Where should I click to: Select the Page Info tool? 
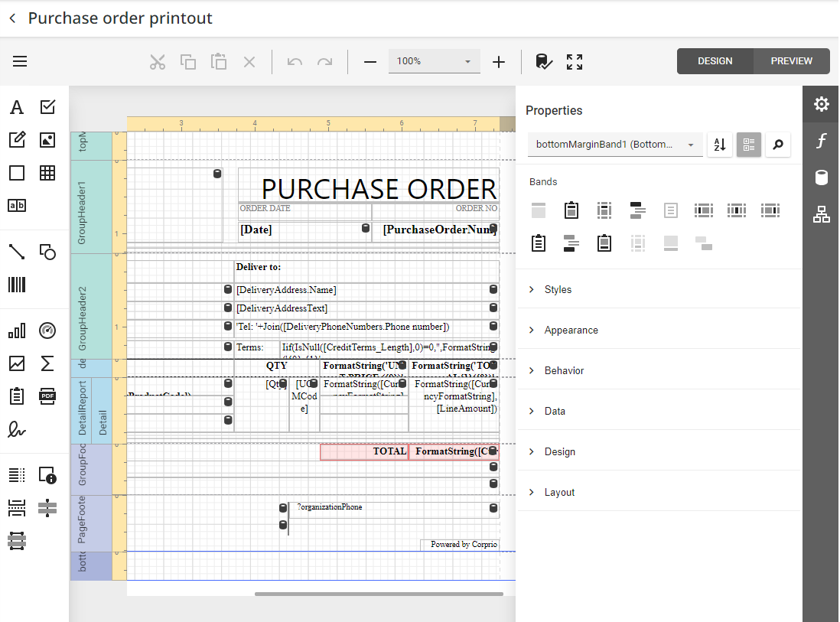point(47,475)
